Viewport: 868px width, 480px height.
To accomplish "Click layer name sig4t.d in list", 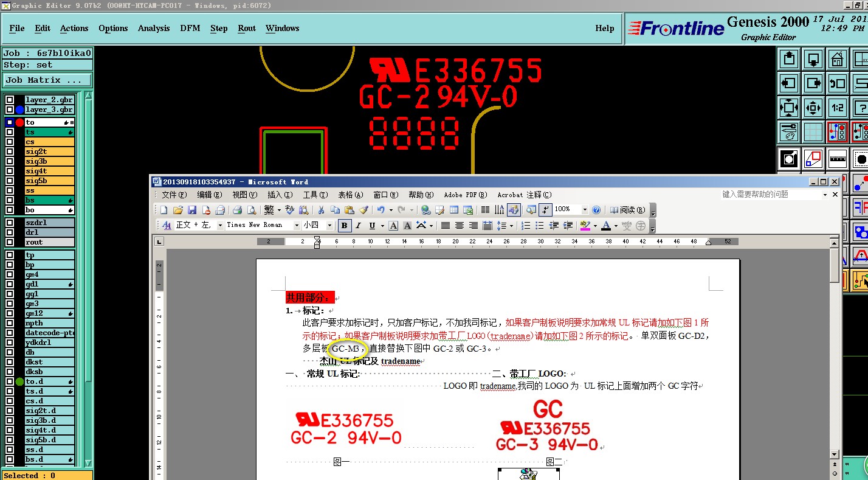I will 50,430.
